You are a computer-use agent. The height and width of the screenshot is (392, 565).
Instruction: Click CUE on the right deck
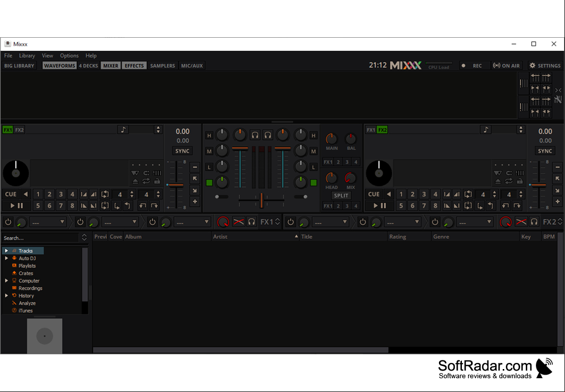pyautogui.click(x=374, y=194)
